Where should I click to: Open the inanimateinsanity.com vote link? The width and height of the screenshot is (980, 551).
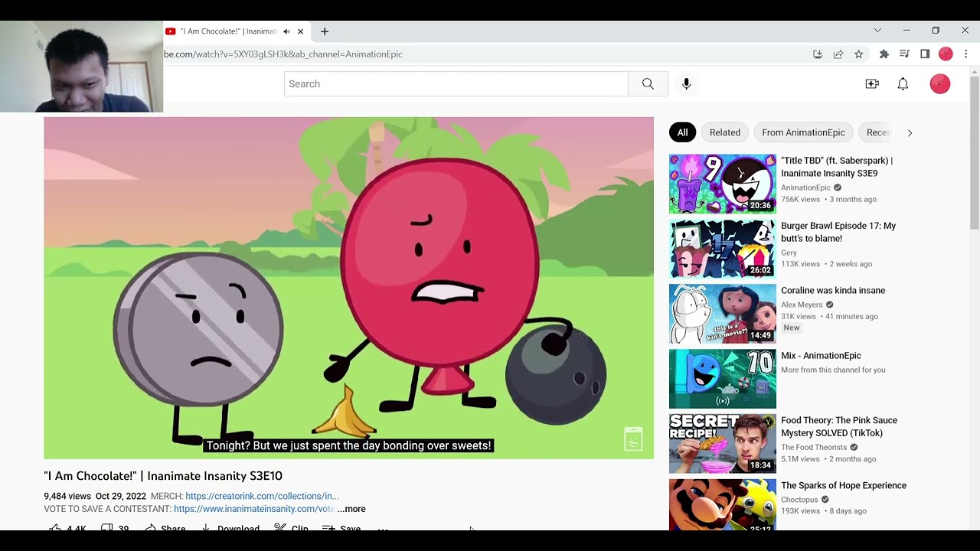[x=254, y=509]
